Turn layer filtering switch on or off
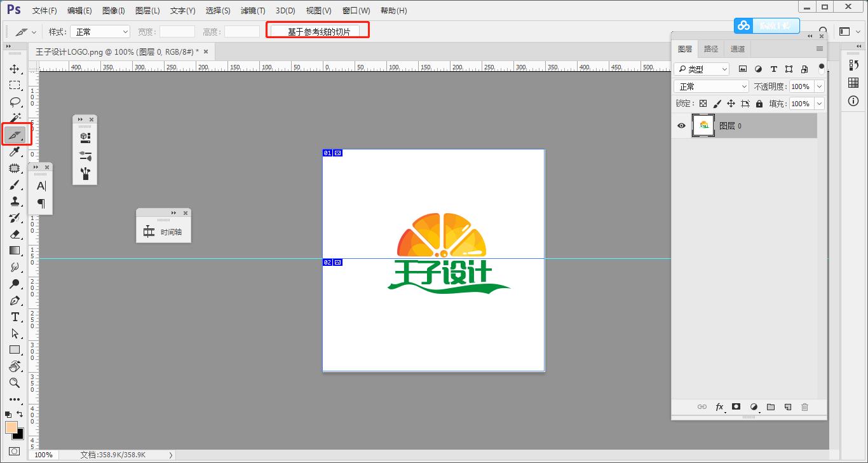This screenshot has width=868, height=463. (822, 68)
